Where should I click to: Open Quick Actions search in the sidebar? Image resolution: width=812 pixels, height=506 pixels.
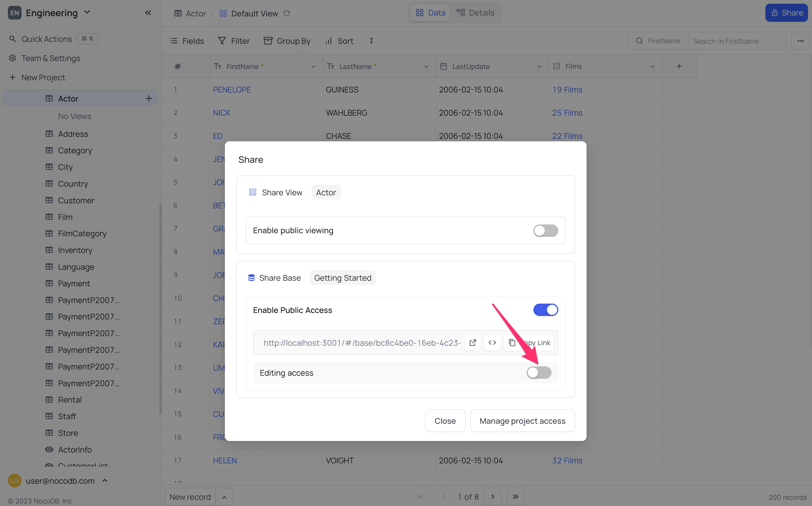tap(47, 38)
